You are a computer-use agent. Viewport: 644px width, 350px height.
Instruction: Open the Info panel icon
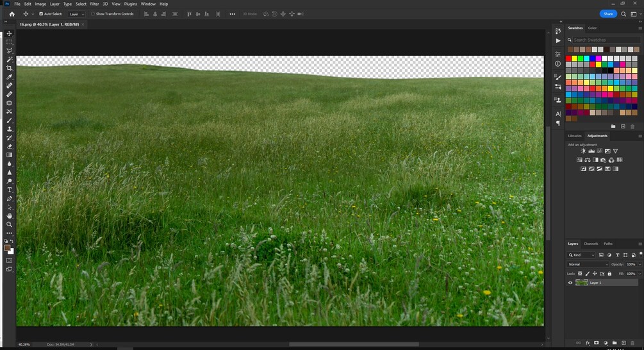pyautogui.click(x=557, y=63)
